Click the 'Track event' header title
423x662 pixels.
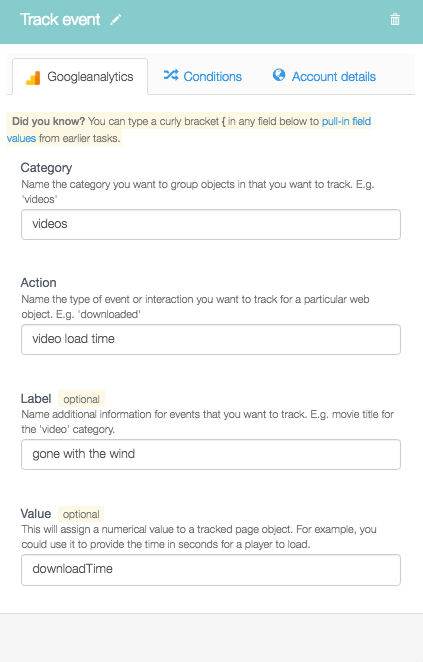point(60,19)
